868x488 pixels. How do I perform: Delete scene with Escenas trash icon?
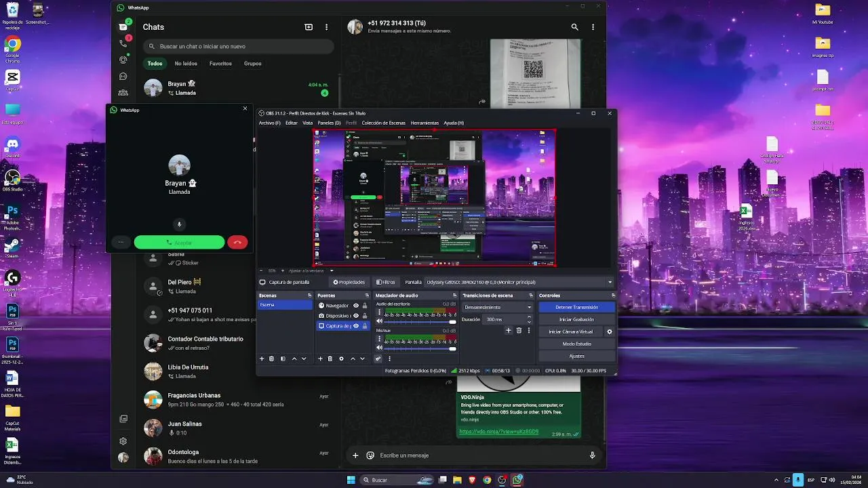[x=271, y=359]
